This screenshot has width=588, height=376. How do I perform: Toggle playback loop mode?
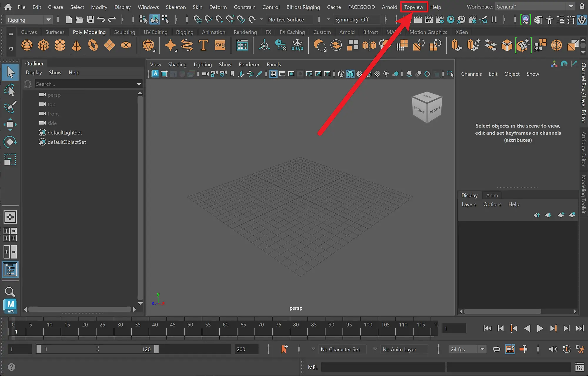(496, 349)
